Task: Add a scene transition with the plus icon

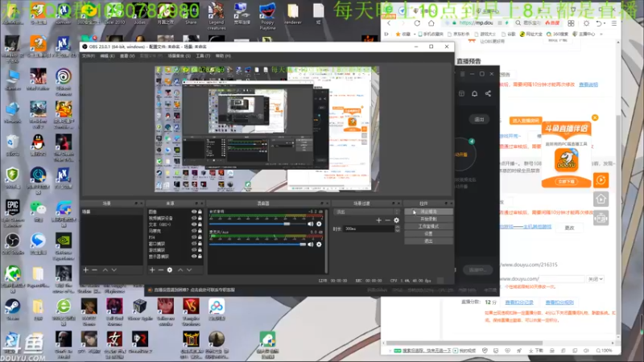Action: coord(378,220)
